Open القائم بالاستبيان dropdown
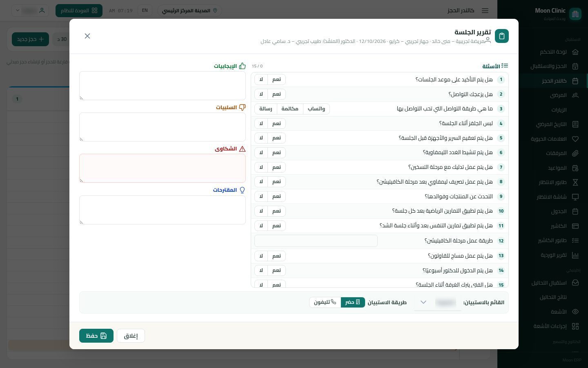 click(438, 303)
